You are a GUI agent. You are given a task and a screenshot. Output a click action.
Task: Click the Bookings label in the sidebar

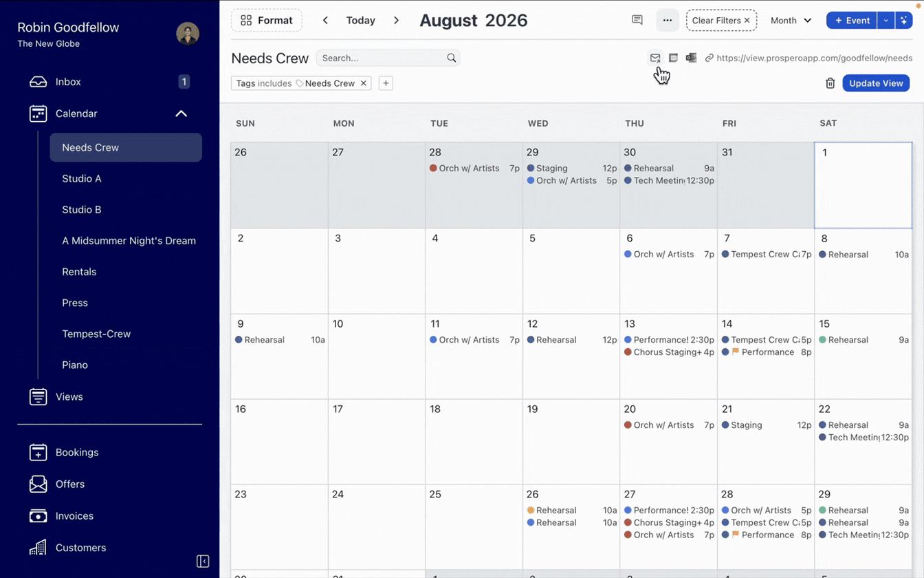coord(77,453)
